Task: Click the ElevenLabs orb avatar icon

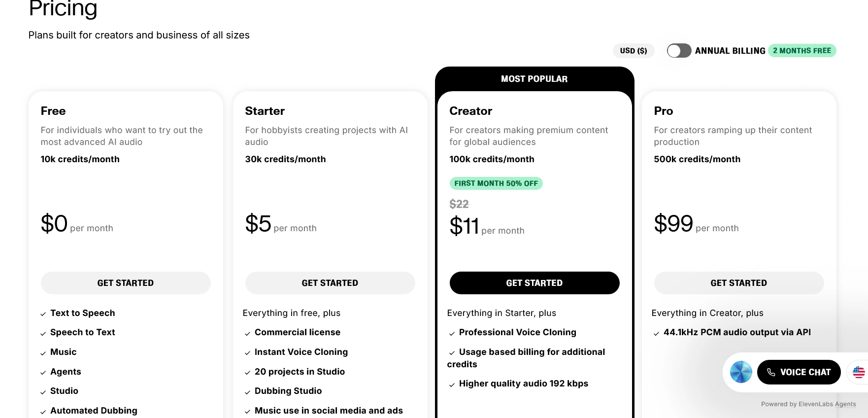Action: 740,372
